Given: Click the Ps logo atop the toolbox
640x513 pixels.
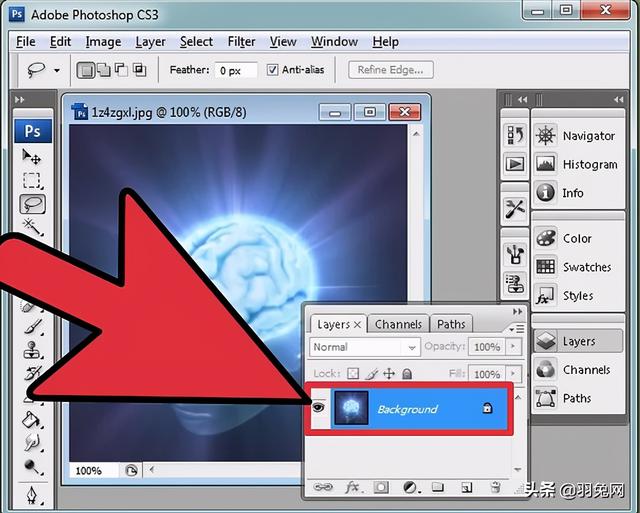Looking at the screenshot, I should click(33, 131).
